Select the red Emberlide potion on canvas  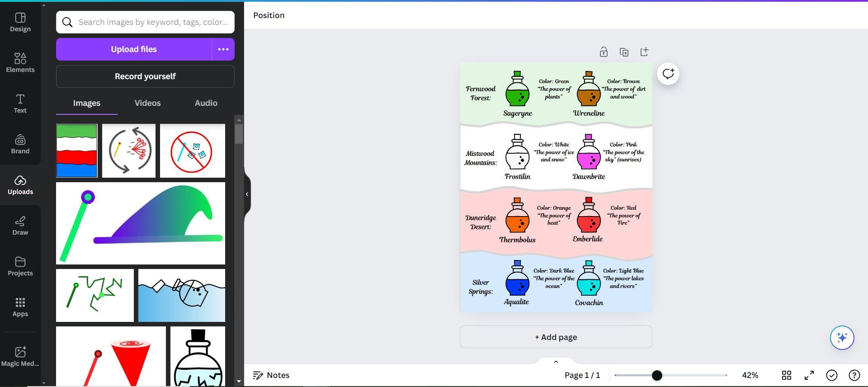pyautogui.click(x=589, y=215)
